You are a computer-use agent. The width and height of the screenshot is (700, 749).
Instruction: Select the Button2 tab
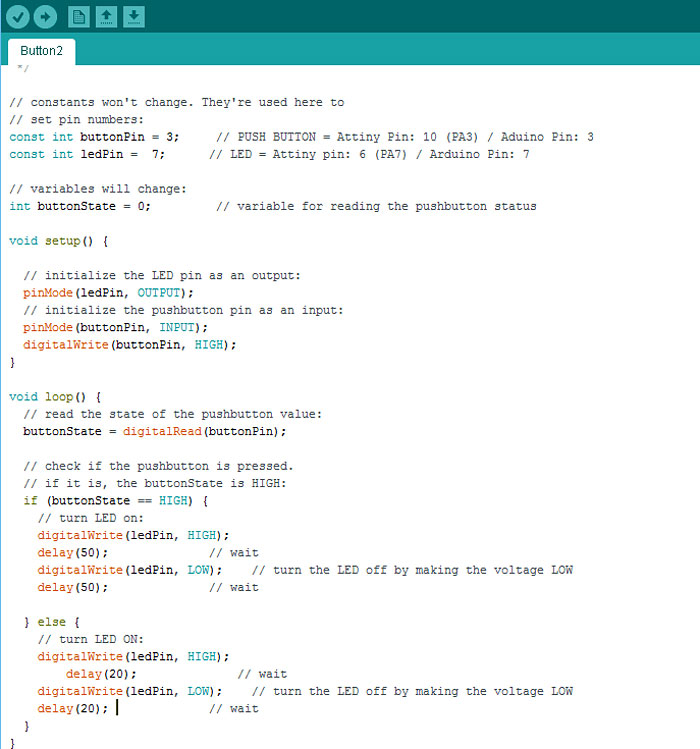coord(42,51)
